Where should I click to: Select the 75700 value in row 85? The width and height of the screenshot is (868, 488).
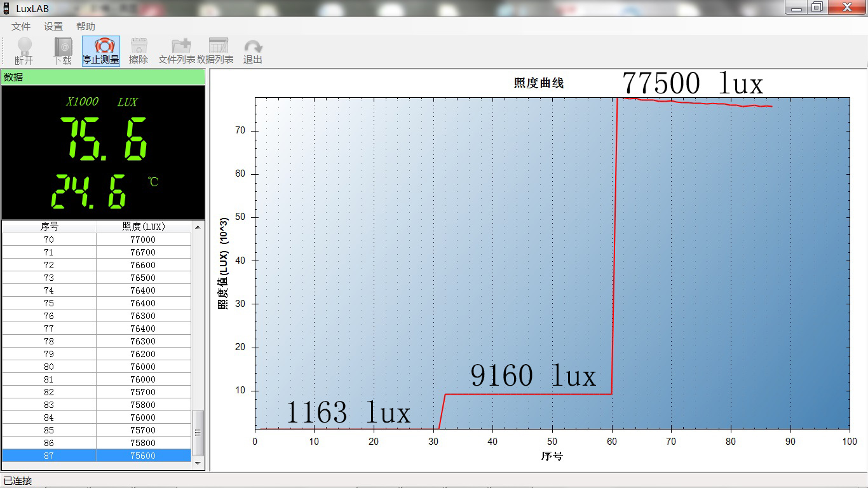(143, 430)
